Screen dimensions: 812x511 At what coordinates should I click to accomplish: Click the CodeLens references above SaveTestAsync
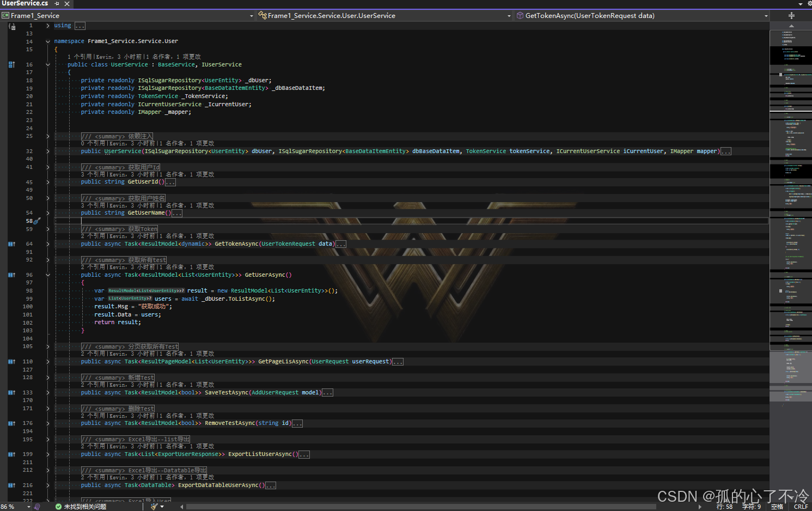[148, 385]
